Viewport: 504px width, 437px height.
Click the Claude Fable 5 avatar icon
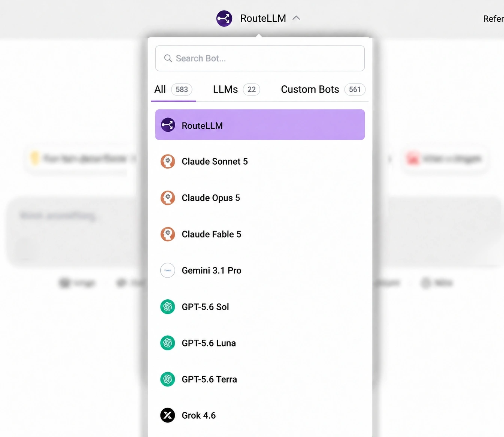pos(168,234)
